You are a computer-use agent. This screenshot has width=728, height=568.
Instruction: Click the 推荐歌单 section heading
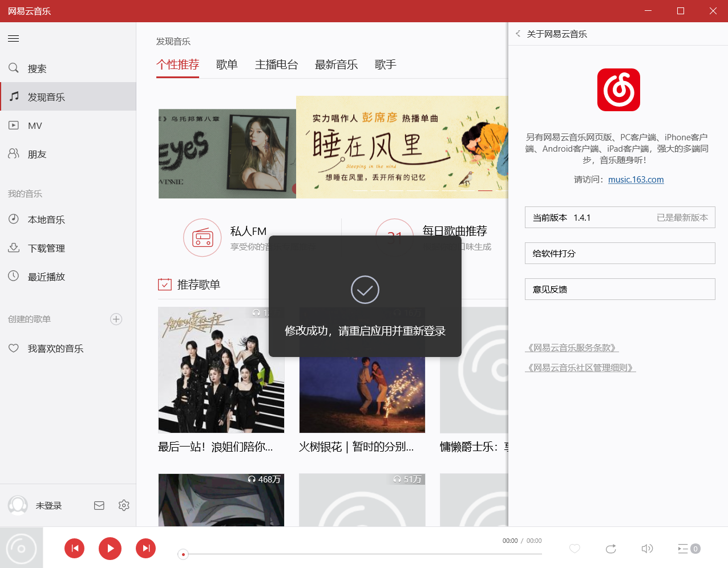199,285
